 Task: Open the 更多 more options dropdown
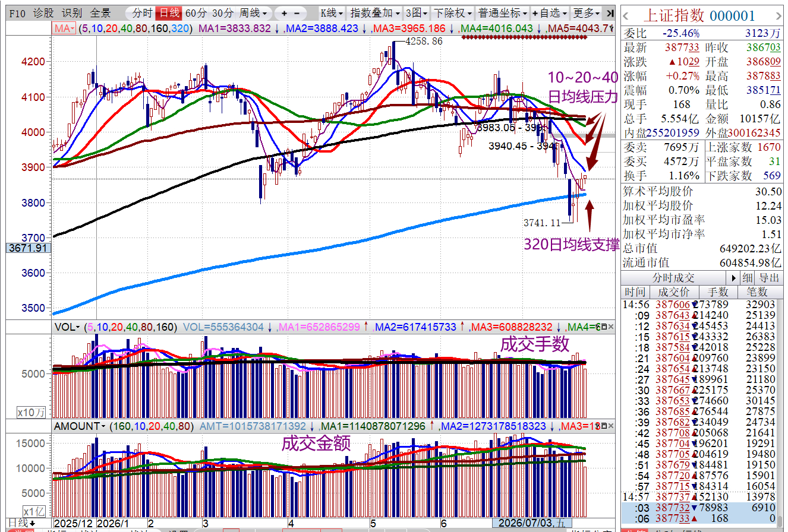[587, 12]
